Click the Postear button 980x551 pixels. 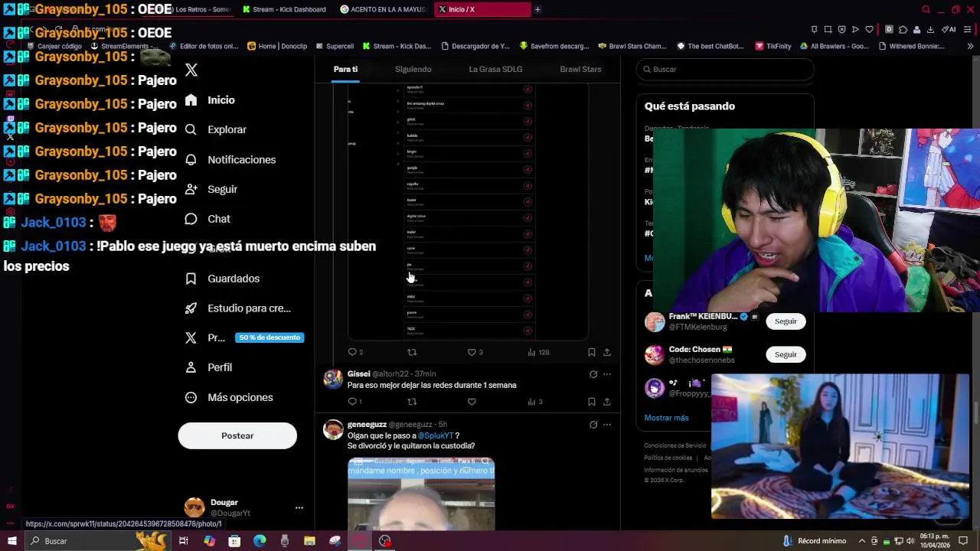point(237,435)
